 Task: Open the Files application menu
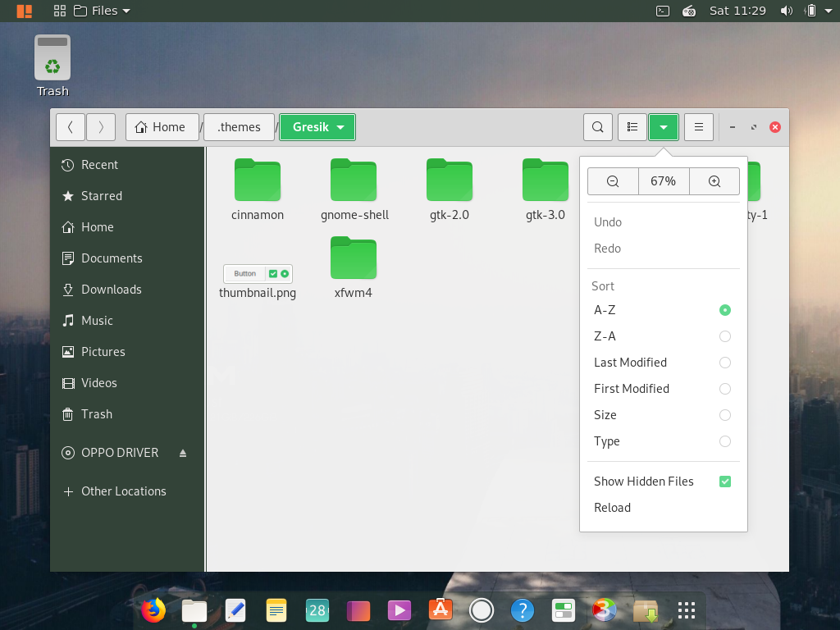pyautogui.click(x=102, y=11)
